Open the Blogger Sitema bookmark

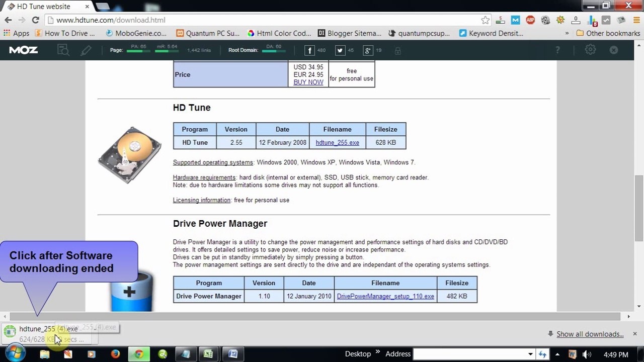[x=350, y=33]
